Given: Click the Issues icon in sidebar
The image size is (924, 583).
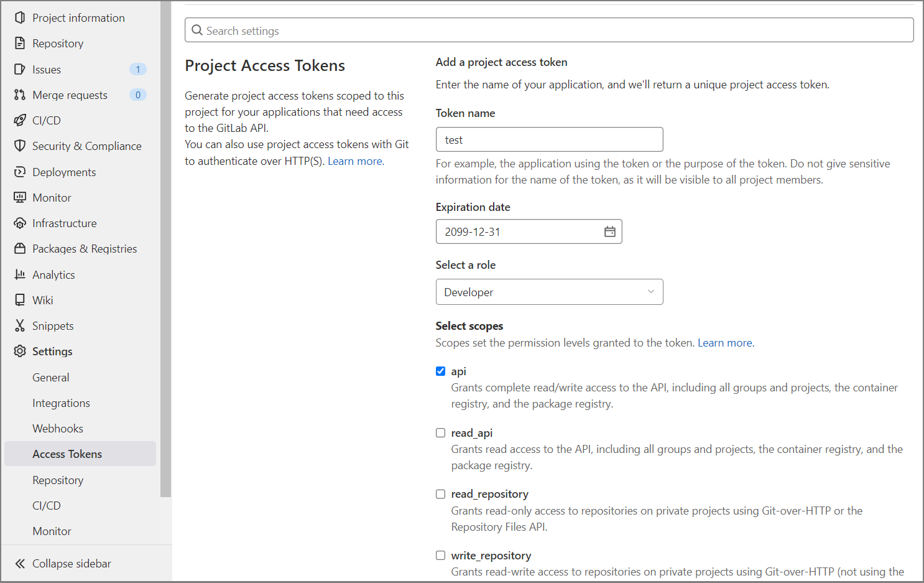Looking at the screenshot, I should click(20, 69).
